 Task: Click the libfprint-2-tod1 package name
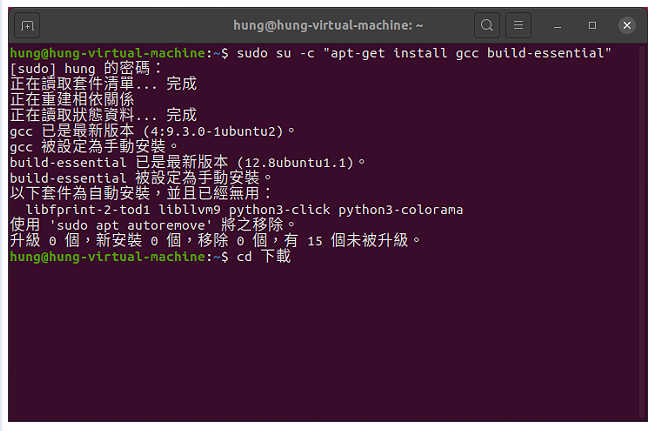pos(88,209)
